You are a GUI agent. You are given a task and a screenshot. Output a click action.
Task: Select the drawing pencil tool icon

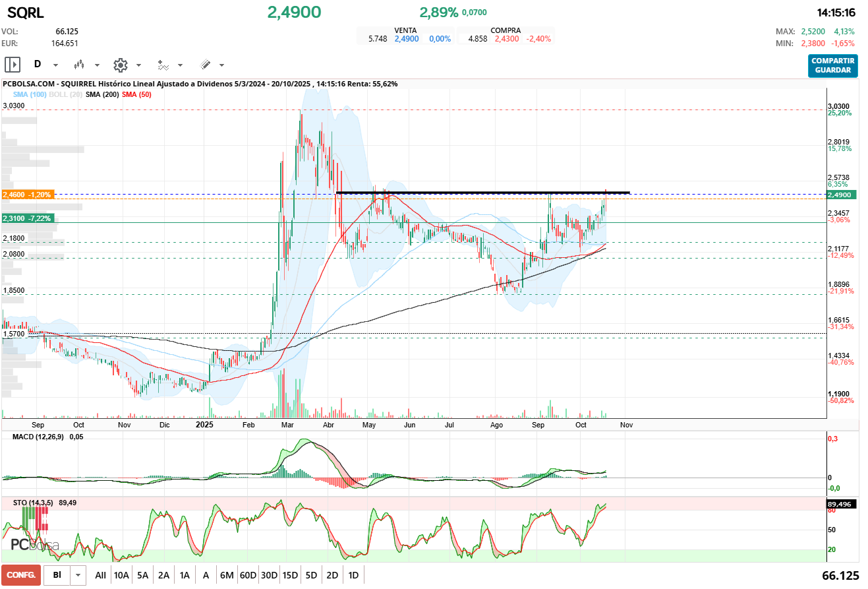point(205,65)
